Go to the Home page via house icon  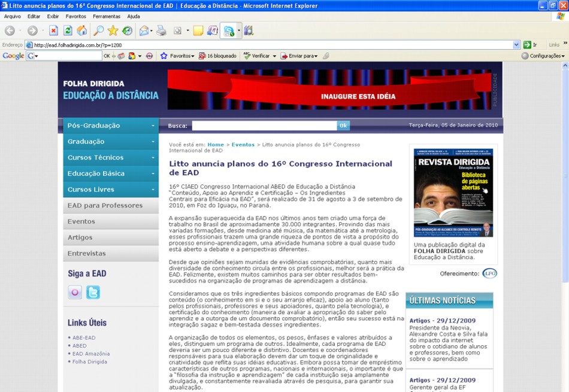(82, 31)
